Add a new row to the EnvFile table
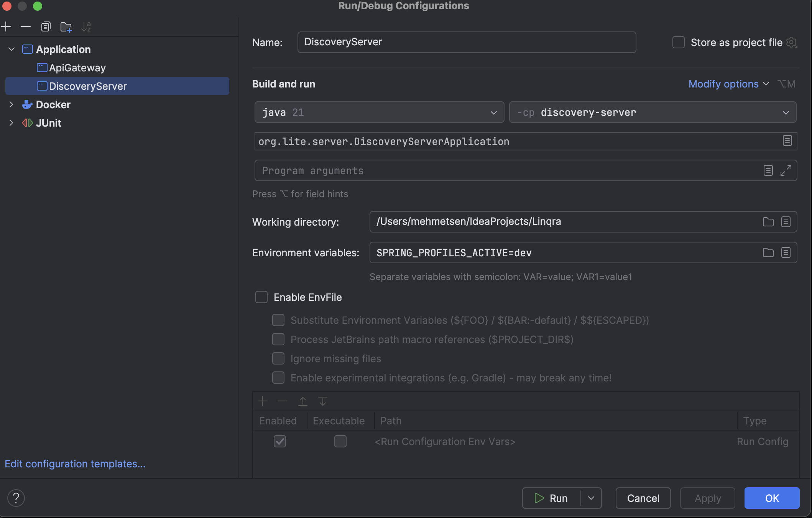This screenshot has width=812, height=518. click(263, 401)
